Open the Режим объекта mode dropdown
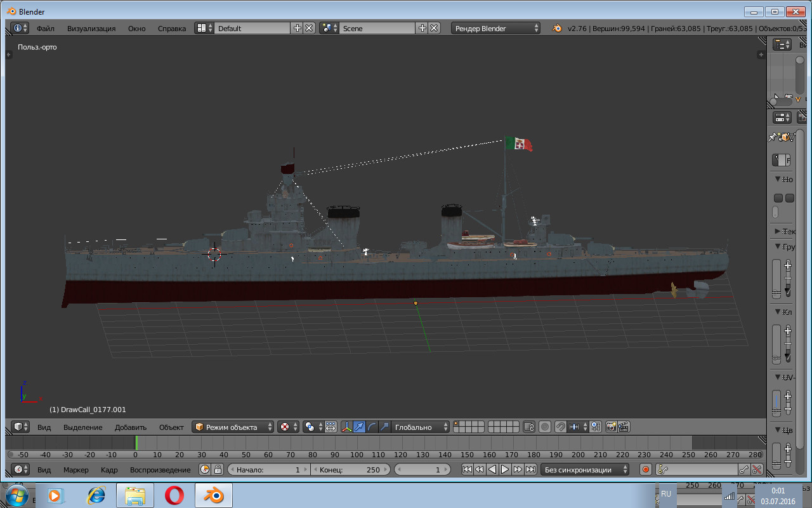Screen dimensions: 812x508 pos(233,427)
